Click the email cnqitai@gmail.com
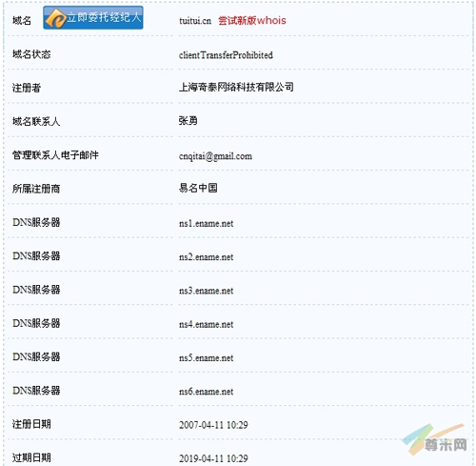This screenshot has height=466, width=476. click(x=215, y=156)
